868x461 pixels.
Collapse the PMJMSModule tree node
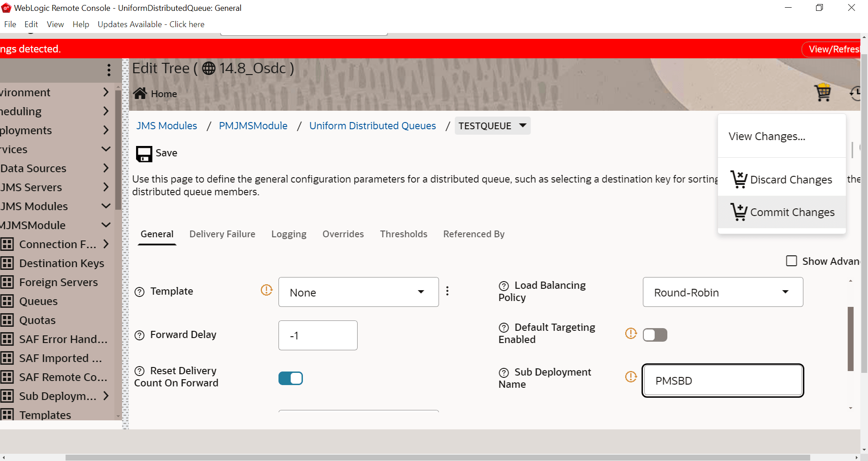[106, 225]
